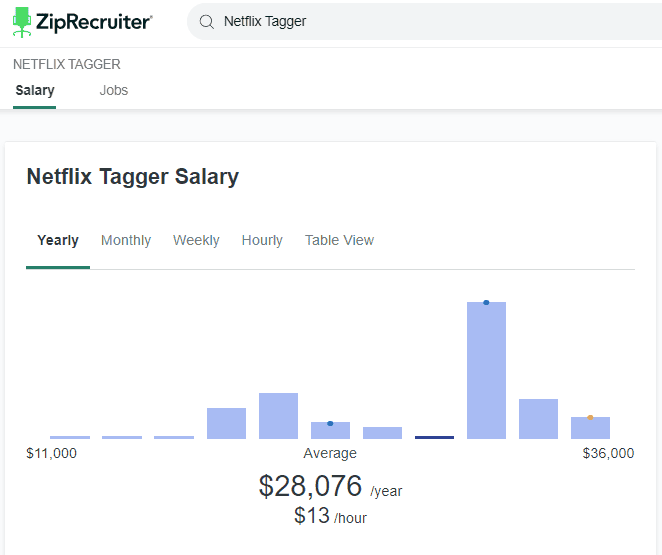The height and width of the screenshot is (555, 662).
Task: Click the dark navy short bar
Action: 434,437
